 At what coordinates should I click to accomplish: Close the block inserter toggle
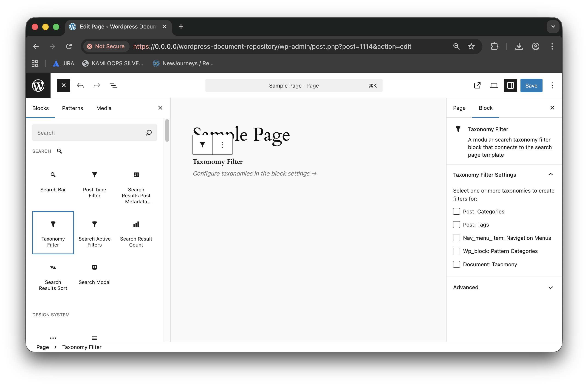(63, 85)
